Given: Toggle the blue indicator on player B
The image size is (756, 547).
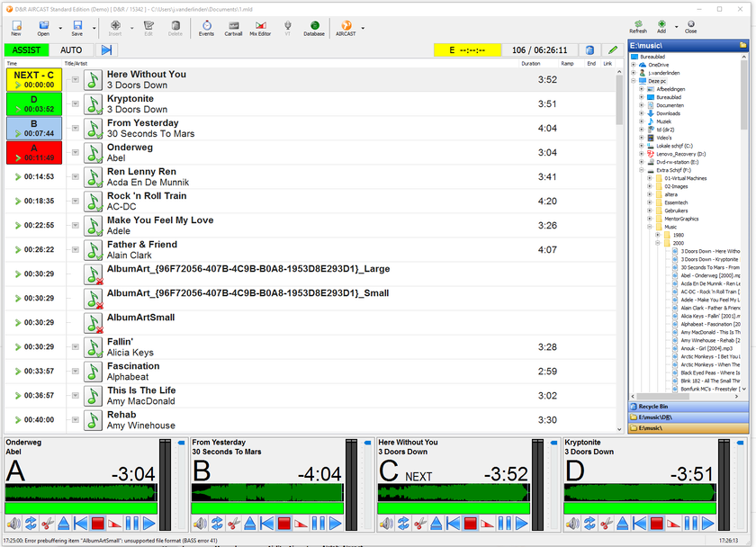Looking at the screenshot, I should coord(367,443).
